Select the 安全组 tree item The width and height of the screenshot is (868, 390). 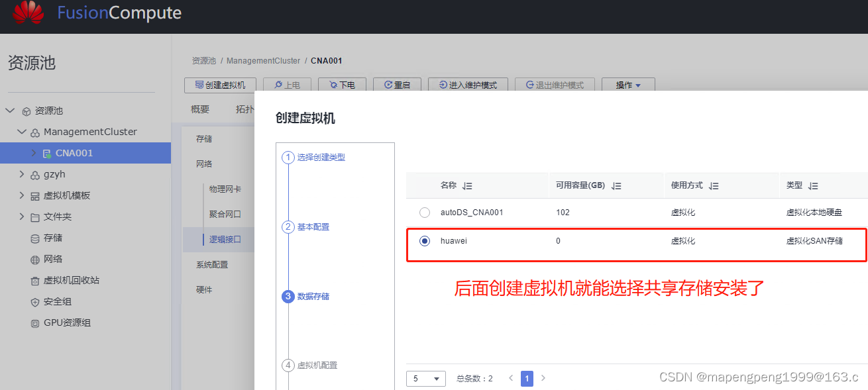[58, 302]
